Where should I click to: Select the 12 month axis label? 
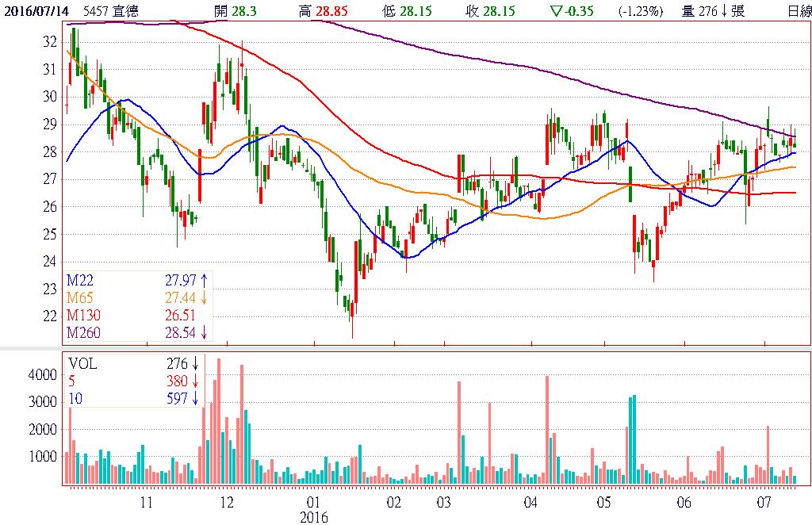(x=227, y=502)
